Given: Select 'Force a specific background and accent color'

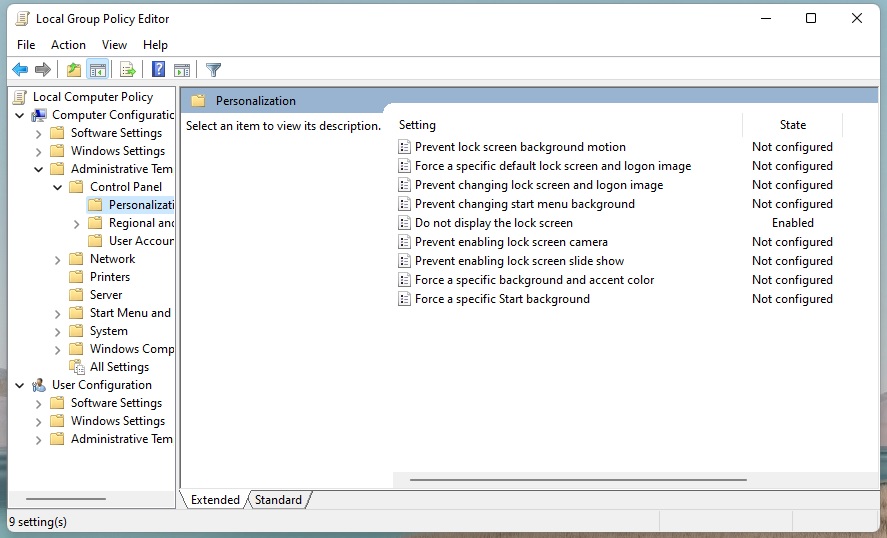Looking at the screenshot, I should click(x=534, y=280).
